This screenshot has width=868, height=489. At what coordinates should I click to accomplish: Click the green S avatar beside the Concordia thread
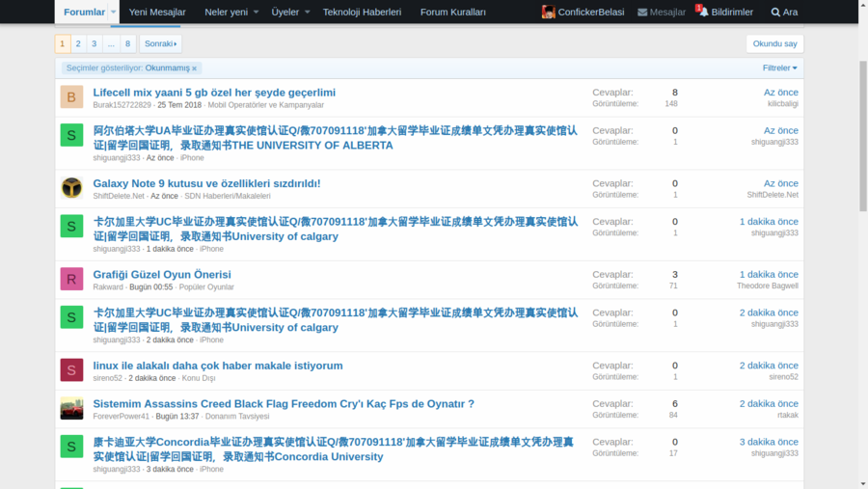point(71,447)
